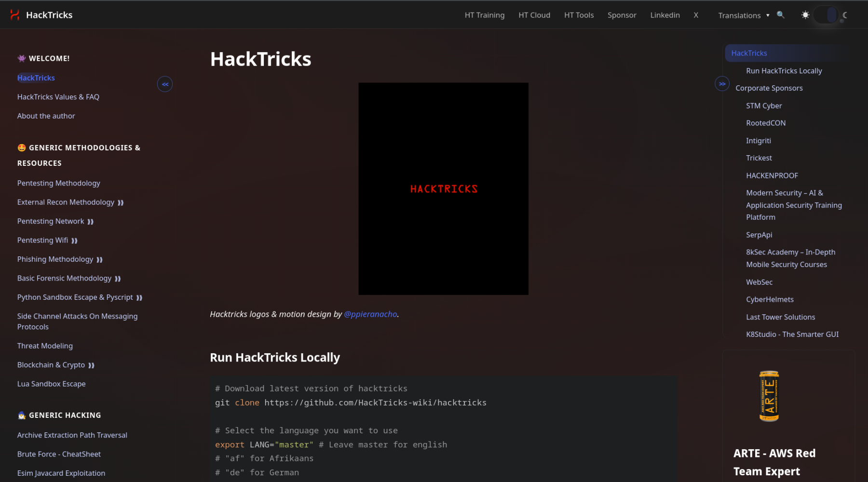Screen dimensions: 868x482
Task: Click the sun icon near the theme switch
Action: click(x=805, y=15)
